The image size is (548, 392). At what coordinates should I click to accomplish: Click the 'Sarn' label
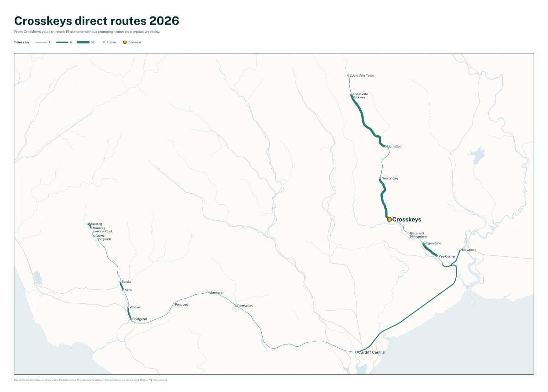click(128, 290)
